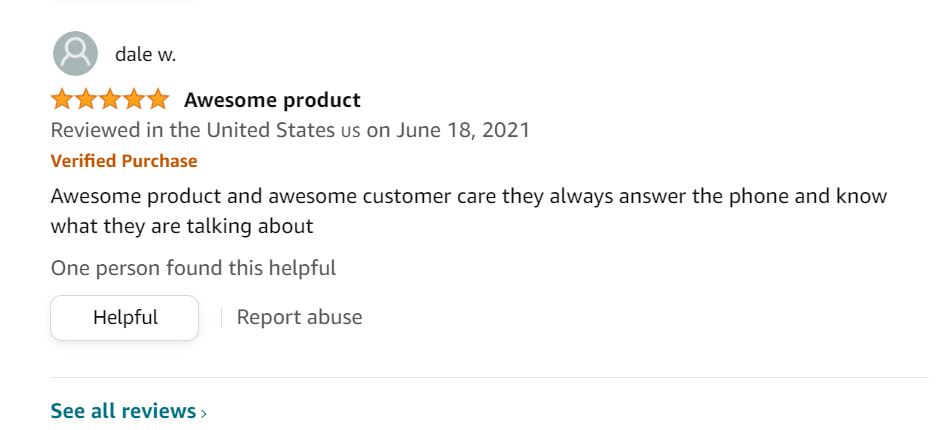The width and height of the screenshot is (952, 430).
Task: Click 'One person found this helpful' text
Action: pos(193,268)
